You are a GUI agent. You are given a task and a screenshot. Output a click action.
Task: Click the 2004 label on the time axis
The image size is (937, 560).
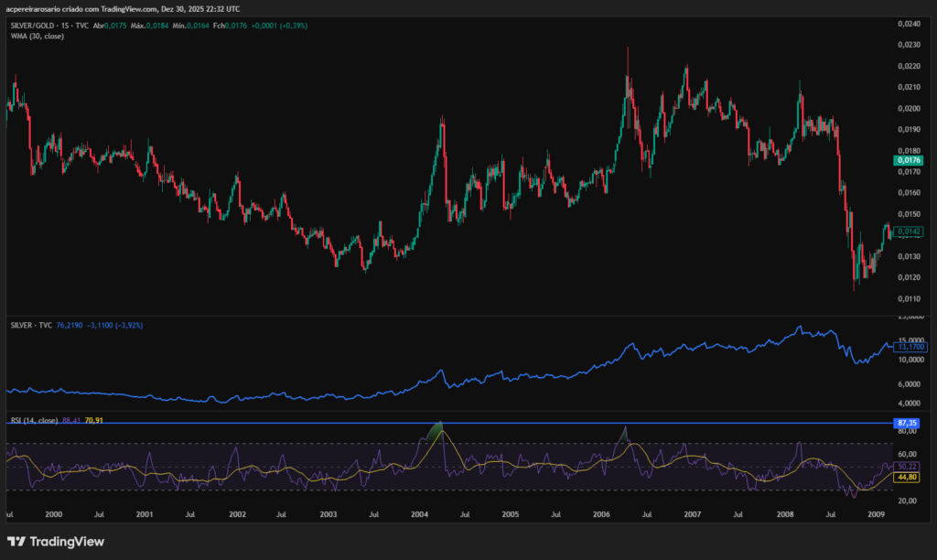coord(419,515)
